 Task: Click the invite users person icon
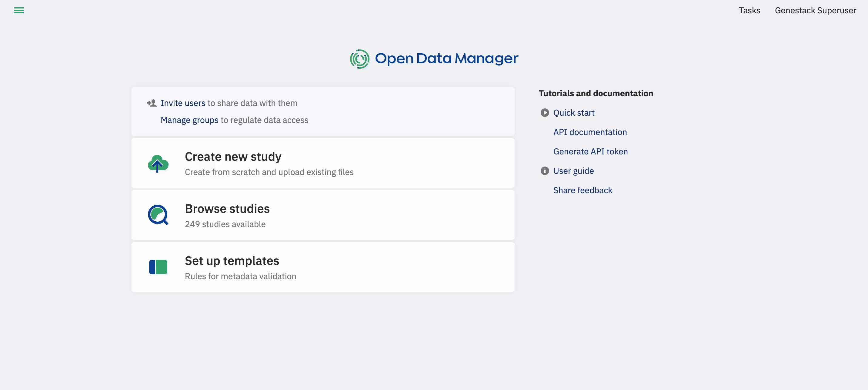click(x=152, y=103)
